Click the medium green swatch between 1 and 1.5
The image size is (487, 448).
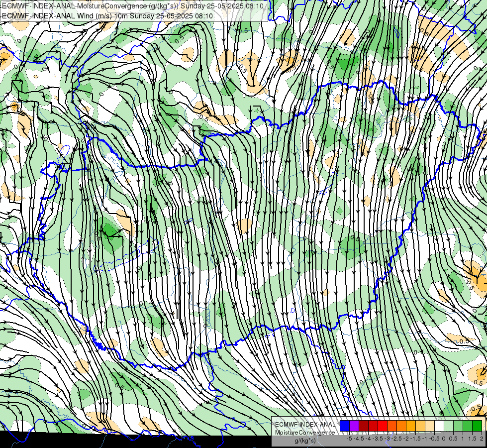(x=468, y=426)
